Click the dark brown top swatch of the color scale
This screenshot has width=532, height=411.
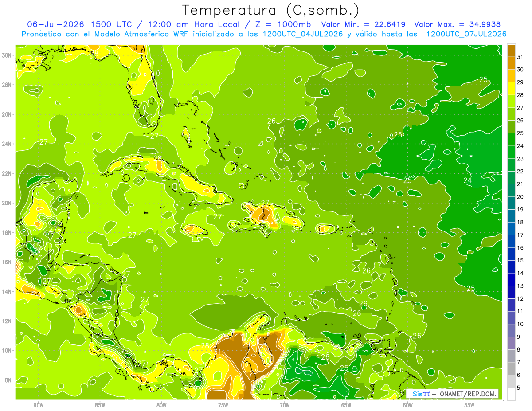click(511, 51)
